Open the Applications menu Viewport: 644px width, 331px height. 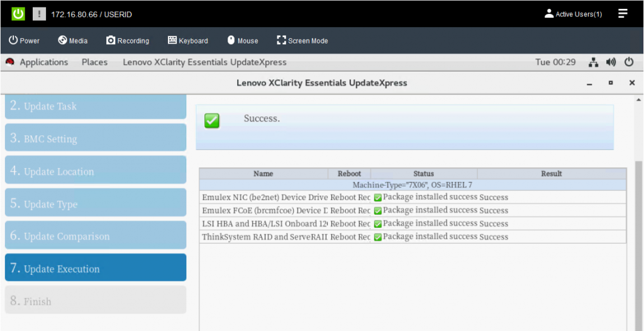pos(44,62)
